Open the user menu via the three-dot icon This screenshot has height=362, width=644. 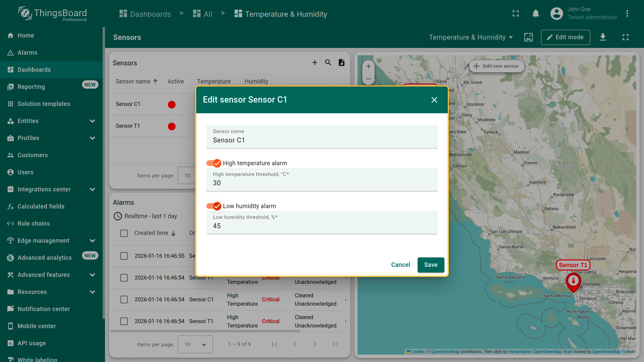[x=627, y=14]
